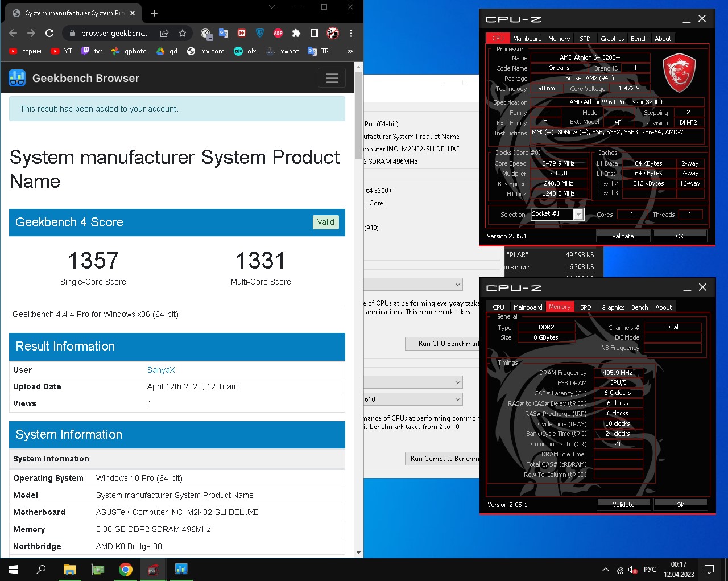Screen dimensions: 728x581
Task: Click the Geekbench Browser logo
Action: (x=74, y=78)
